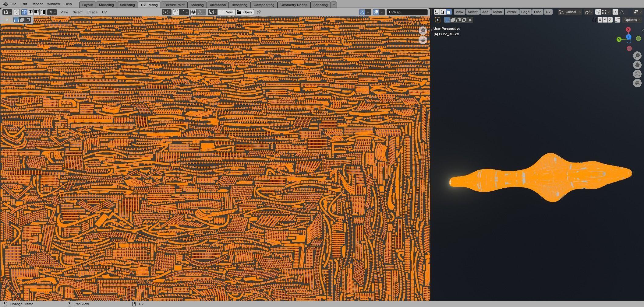Switch to the Texture Paint workspace tab

point(174,5)
